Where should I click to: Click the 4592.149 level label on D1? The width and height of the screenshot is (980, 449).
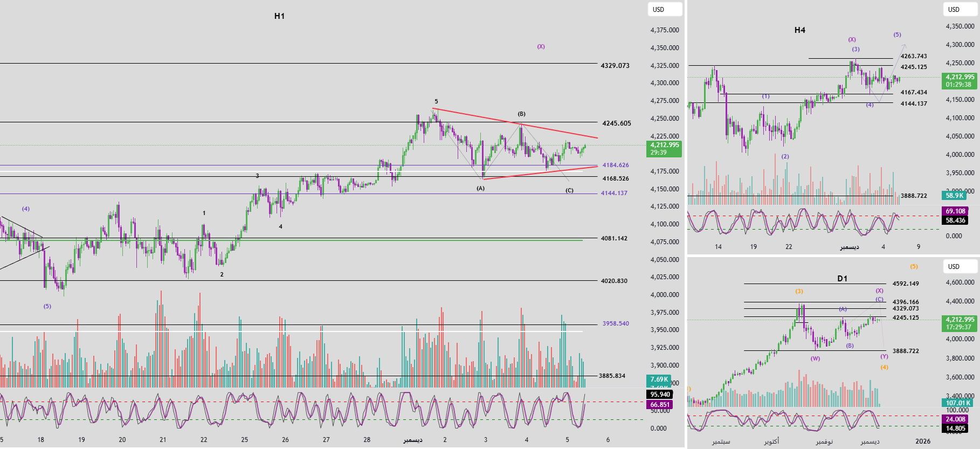pos(906,284)
